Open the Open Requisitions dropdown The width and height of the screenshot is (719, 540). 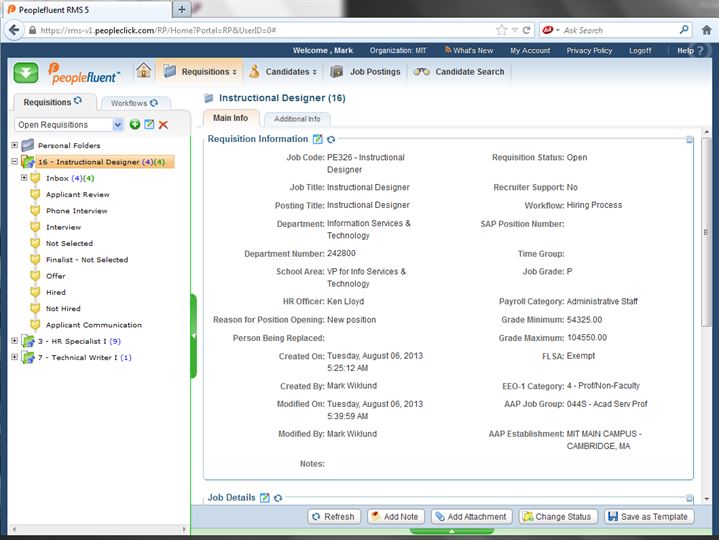118,124
